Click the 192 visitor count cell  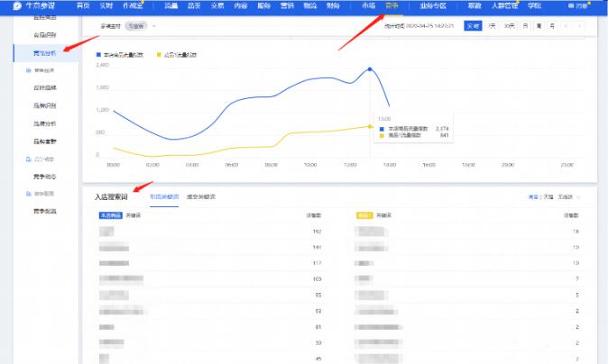(317, 232)
